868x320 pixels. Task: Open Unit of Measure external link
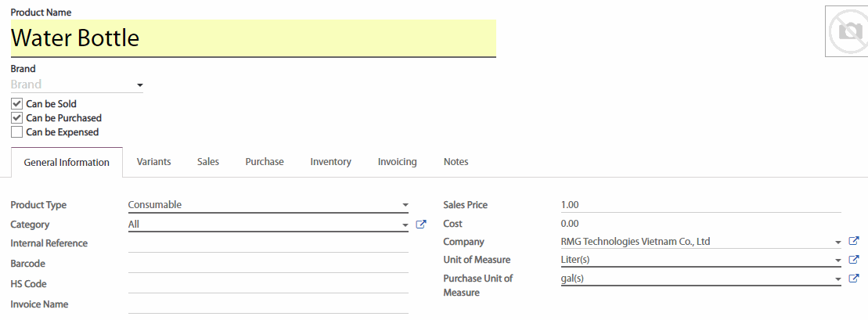(854, 260)
